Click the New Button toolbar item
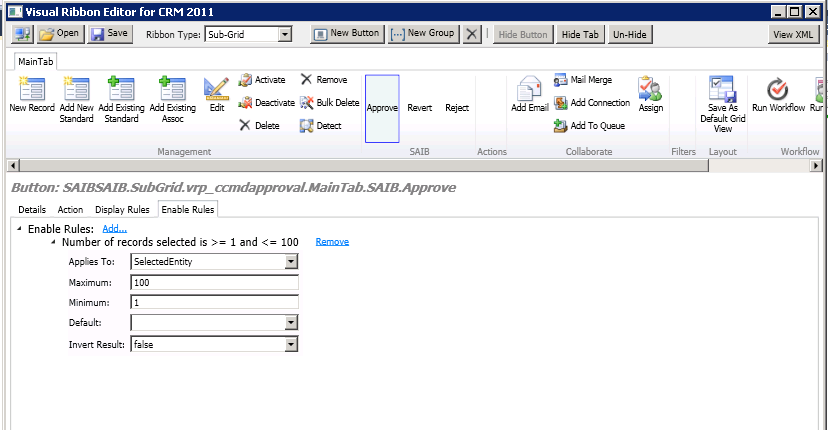This screenshot has width=828, height=430. 347,34
